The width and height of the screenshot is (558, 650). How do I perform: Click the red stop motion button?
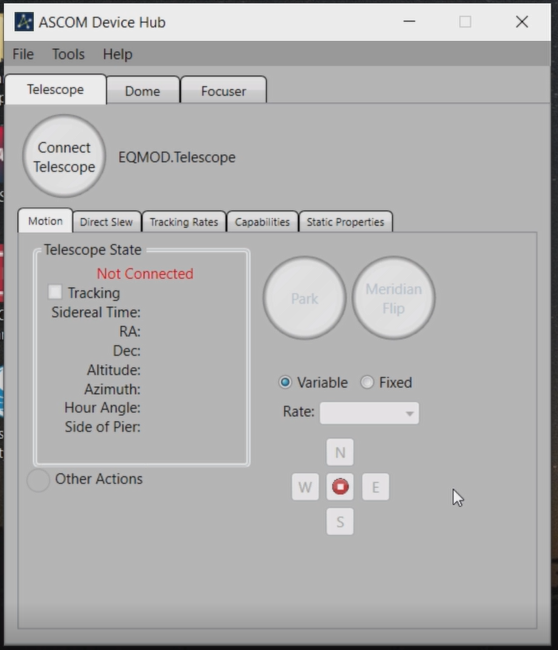[x=340, y=486]
